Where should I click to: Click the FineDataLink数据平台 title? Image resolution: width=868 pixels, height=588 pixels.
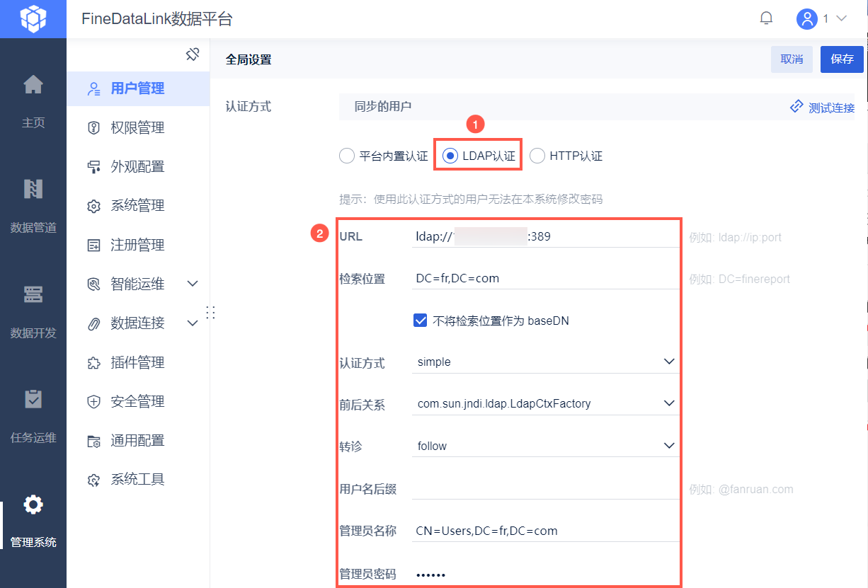click(157, 19)
